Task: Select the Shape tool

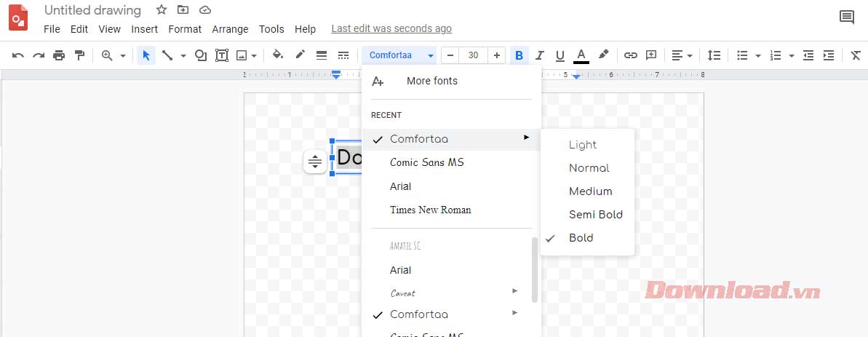Action: click(201, 55)
